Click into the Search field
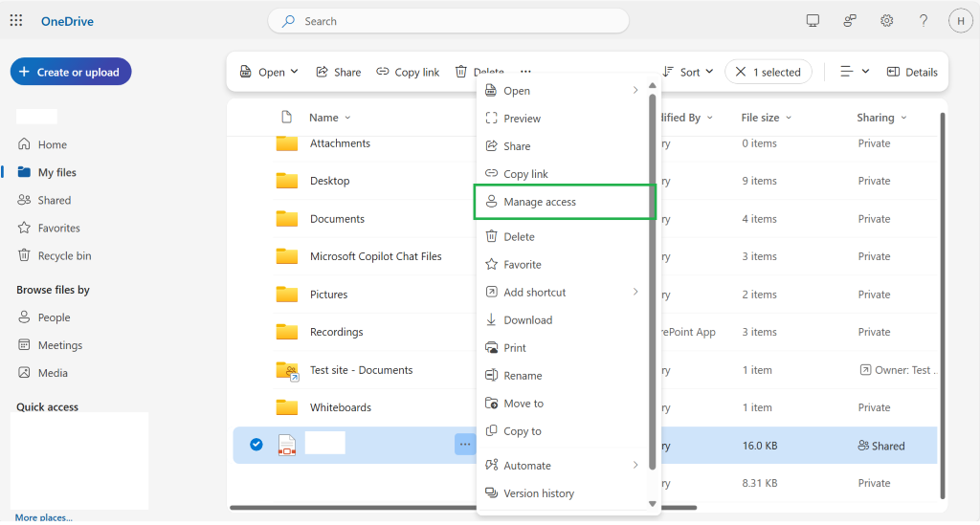The image size is (980, 525). [448, 21]
